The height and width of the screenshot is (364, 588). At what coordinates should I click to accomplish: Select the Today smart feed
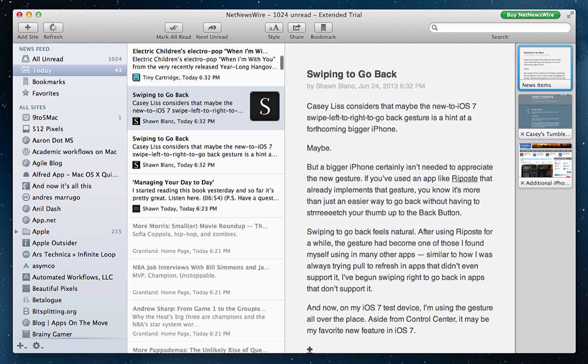point(70,71)
